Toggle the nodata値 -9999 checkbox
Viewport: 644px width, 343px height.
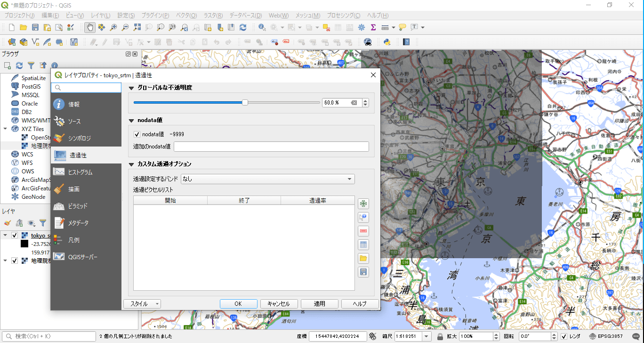(x=137, y=134)
